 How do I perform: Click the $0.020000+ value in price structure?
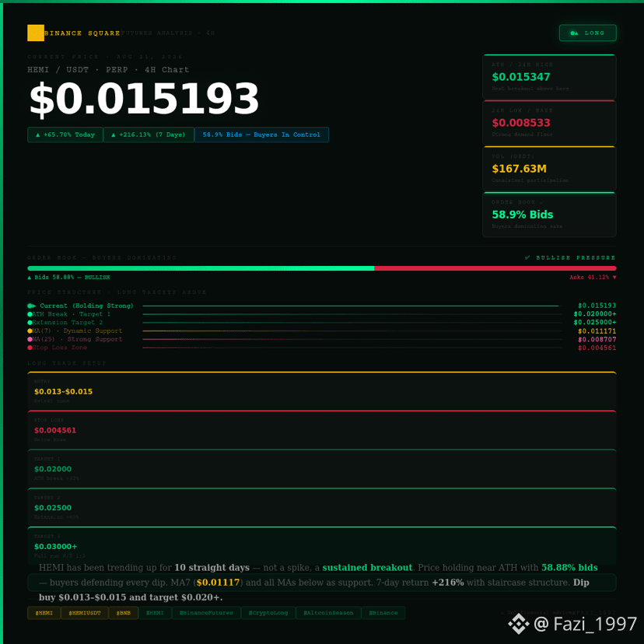point(595,314)
